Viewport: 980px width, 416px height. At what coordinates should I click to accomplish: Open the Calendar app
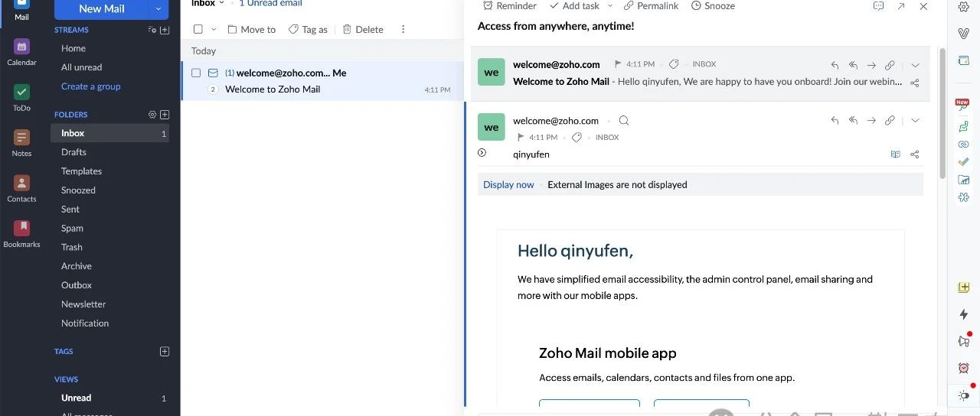(x=21, y=52)
